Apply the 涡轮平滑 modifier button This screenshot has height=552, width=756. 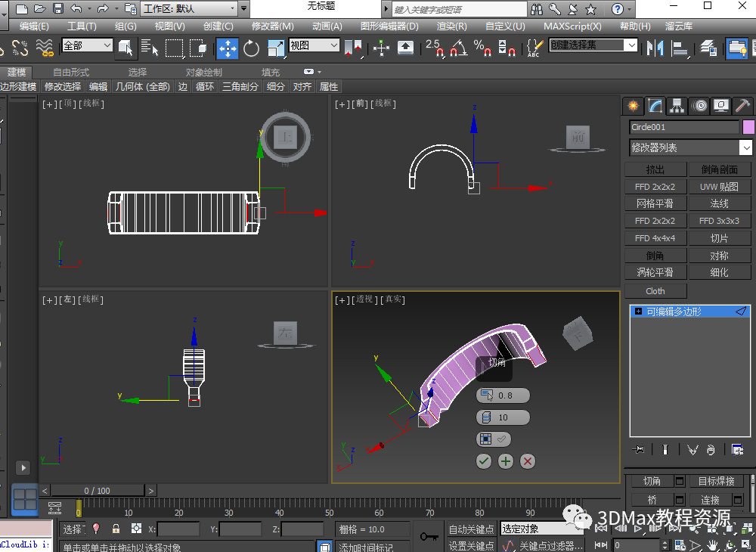[655, 272]
